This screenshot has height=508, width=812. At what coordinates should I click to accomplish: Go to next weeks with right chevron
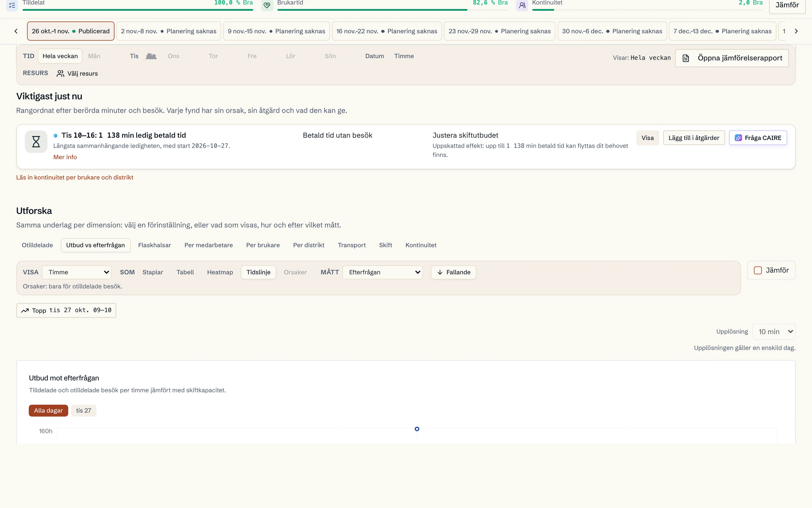pyautogui.click(x=796, y=31)
